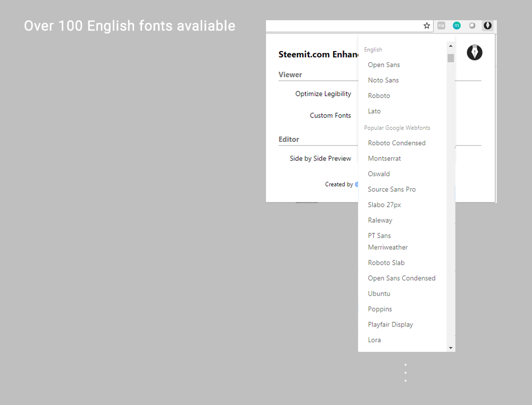Select PT Sans in dropdown
The image size is (532, 405).
click(379, 236)
